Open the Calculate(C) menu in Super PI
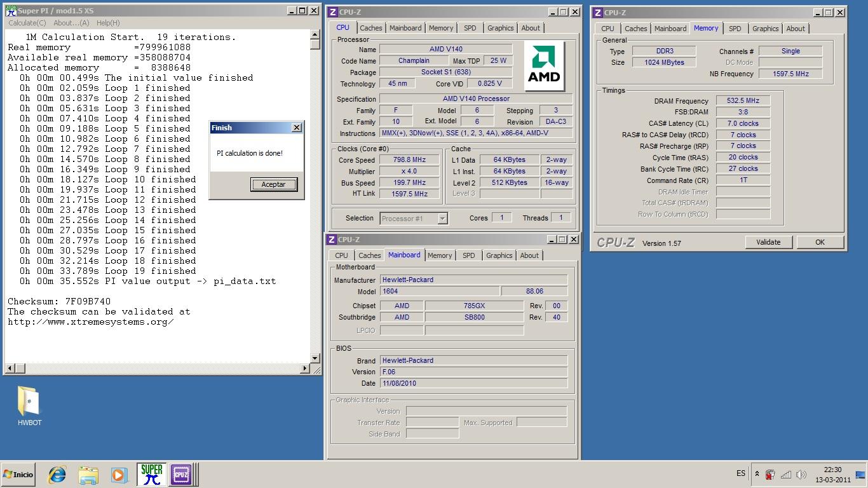The image size is (868, 488). (x=27, y=23)
